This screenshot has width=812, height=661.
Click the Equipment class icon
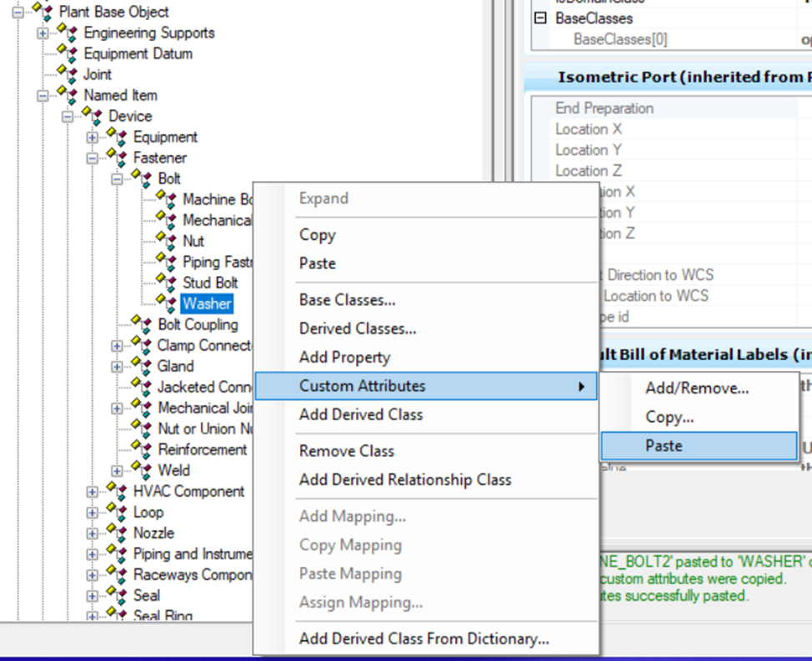(x=117, y=137)
